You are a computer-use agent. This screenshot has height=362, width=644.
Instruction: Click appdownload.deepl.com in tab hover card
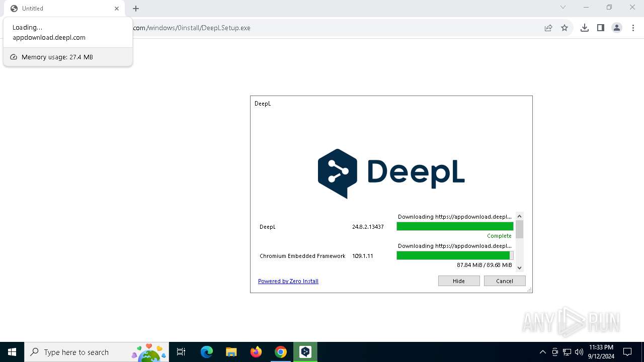(x=49, y=37)
